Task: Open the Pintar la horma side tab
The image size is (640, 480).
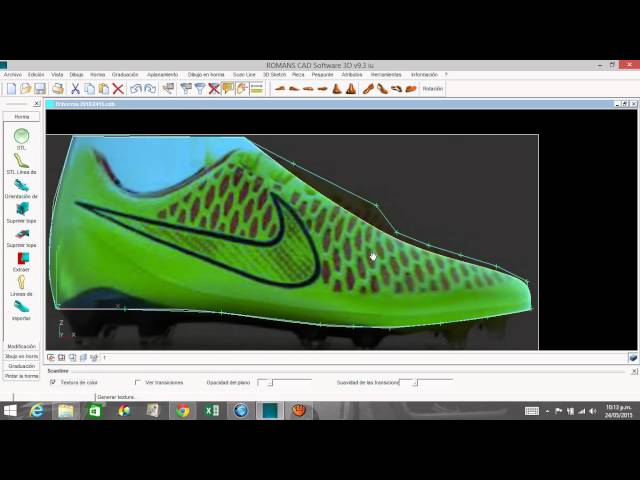Action: (22, 376)
